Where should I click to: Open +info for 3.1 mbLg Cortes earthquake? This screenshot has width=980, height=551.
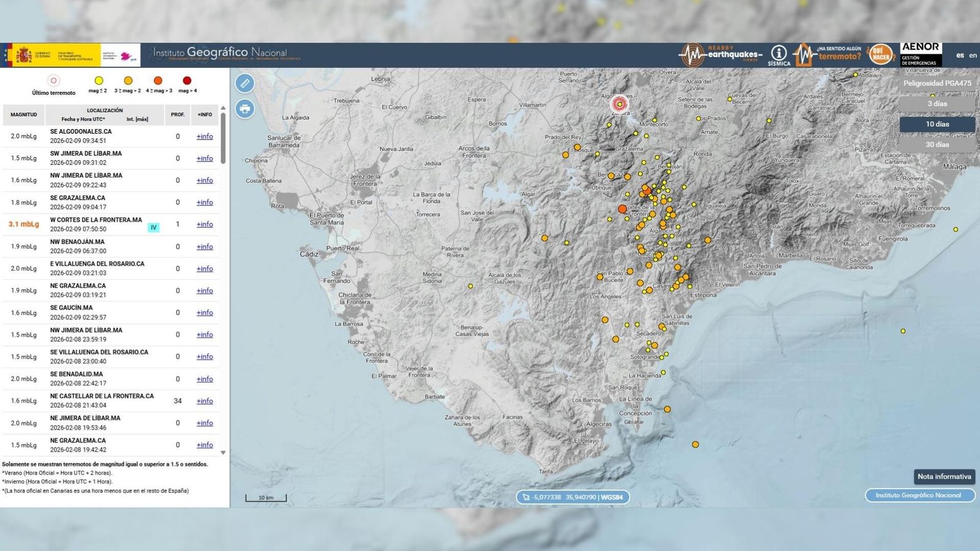[205, 225]
